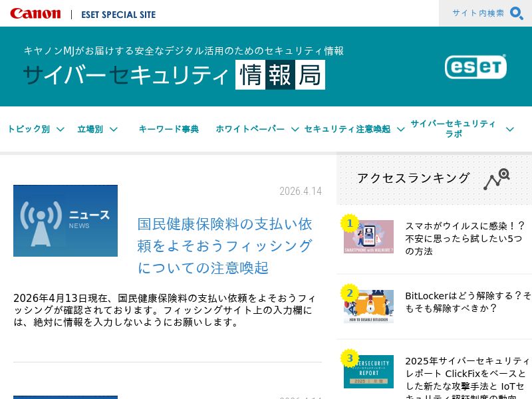Click the site search magnifier icon
Viewport: 532px width, 399px height.
click(x=516, y=13)
